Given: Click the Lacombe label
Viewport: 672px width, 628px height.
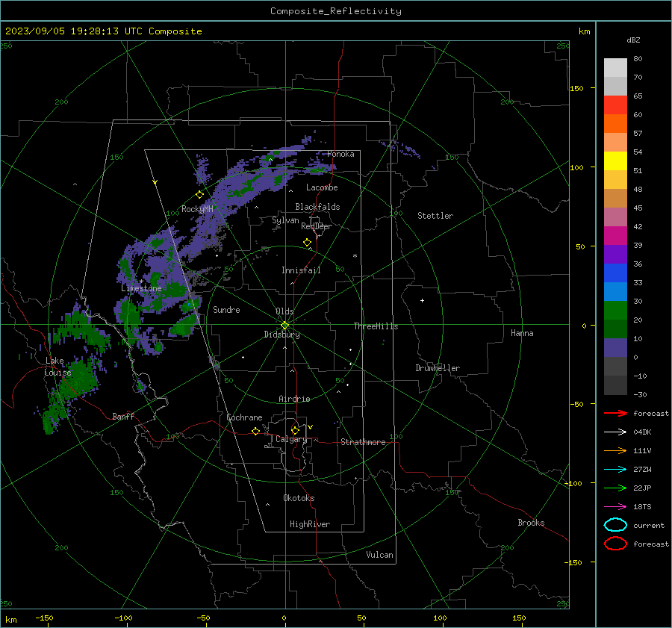Looking at the screenshot, I should [322, 187].
